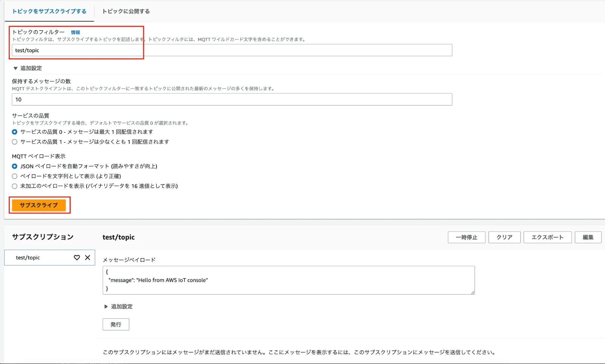
Task: Remove test/topic subscription with X icon
Action: tap(88, 258)
